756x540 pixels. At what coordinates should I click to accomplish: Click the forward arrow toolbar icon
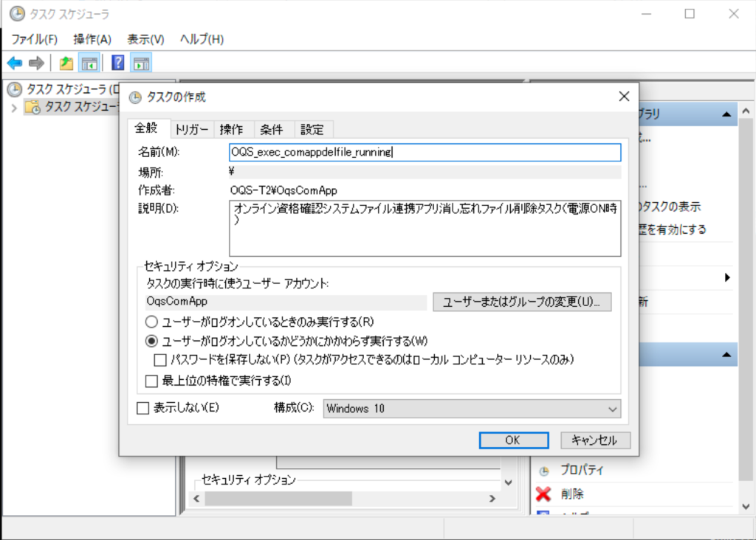36,63
